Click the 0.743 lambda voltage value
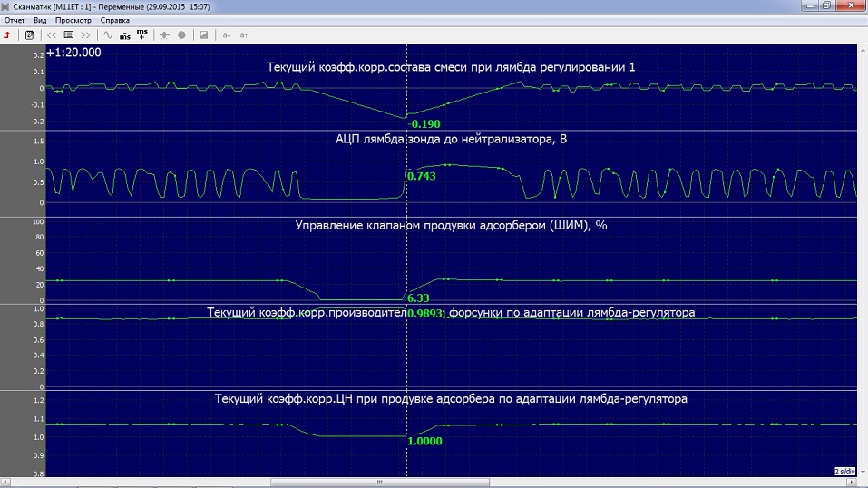868x488 pixels. point(421,176)
